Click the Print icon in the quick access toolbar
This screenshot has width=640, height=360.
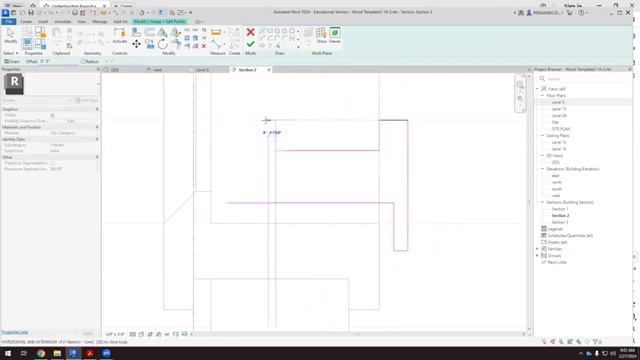coord(75,13)
